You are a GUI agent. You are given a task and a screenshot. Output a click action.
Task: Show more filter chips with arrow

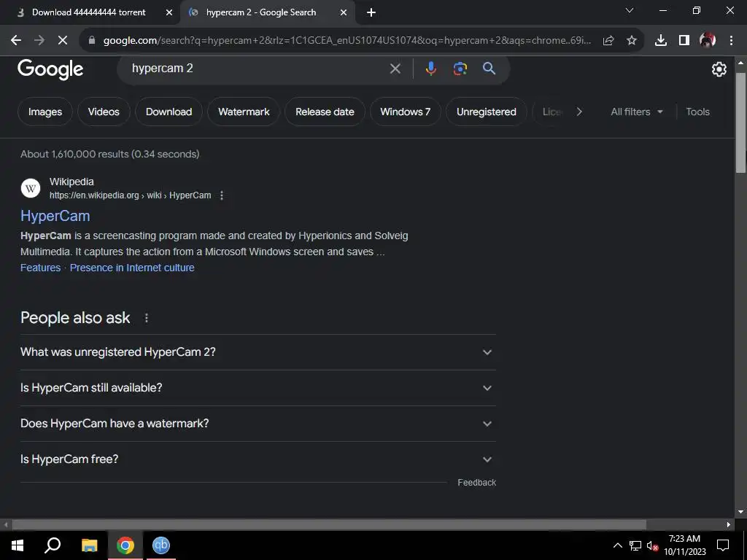pyautogui.click(x=578, y=112)
